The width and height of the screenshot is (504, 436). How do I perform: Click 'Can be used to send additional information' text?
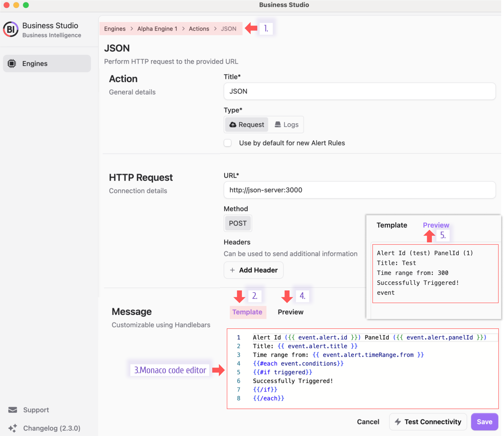click(x=291, y=254)
